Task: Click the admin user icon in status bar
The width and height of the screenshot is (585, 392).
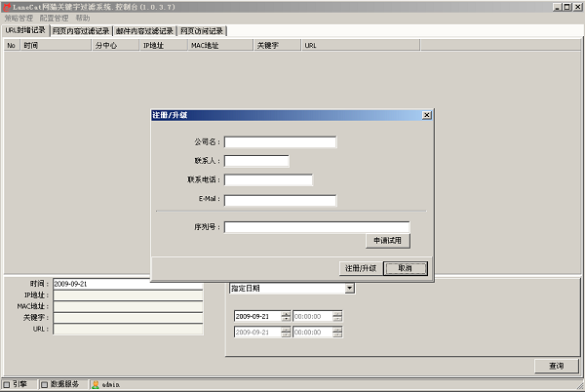Action: (x=96, y=384)
